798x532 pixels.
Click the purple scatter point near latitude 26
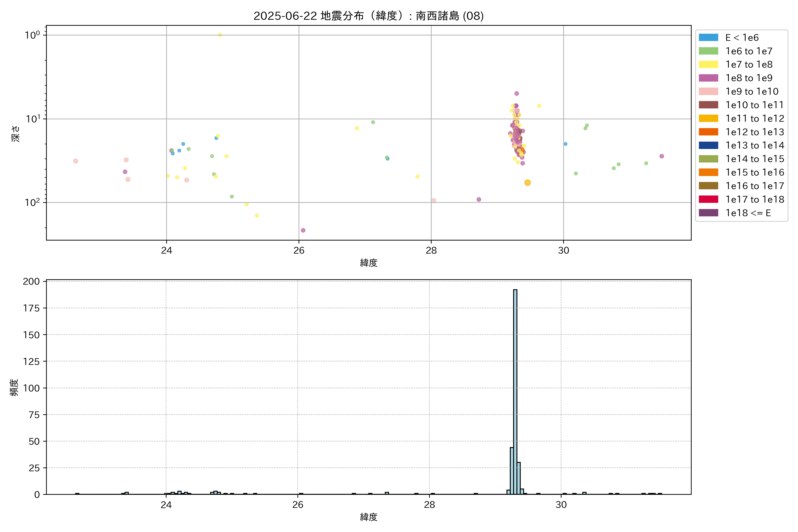[x=303, y=230]
